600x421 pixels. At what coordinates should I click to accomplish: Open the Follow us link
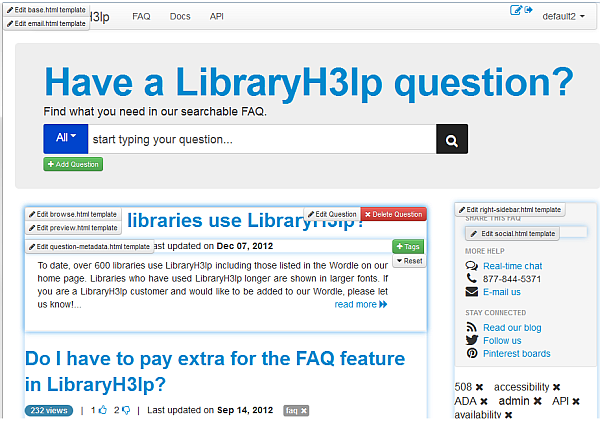click(x=502, y=340)
